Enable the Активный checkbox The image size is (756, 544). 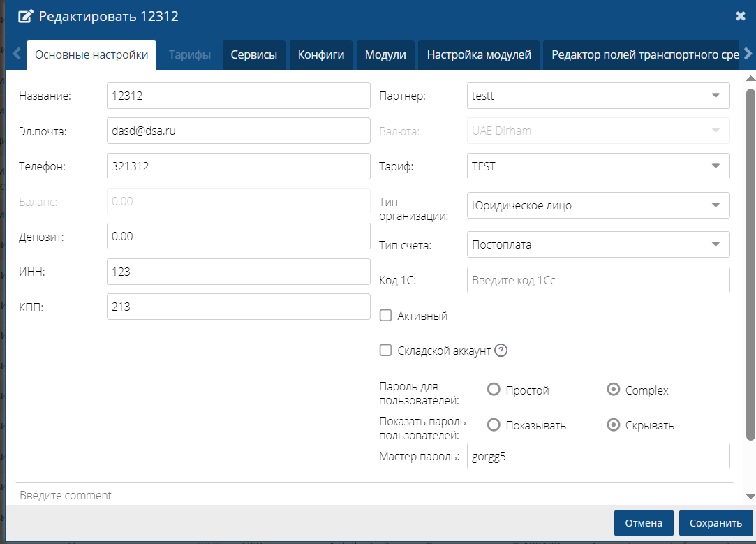point(385,316)
